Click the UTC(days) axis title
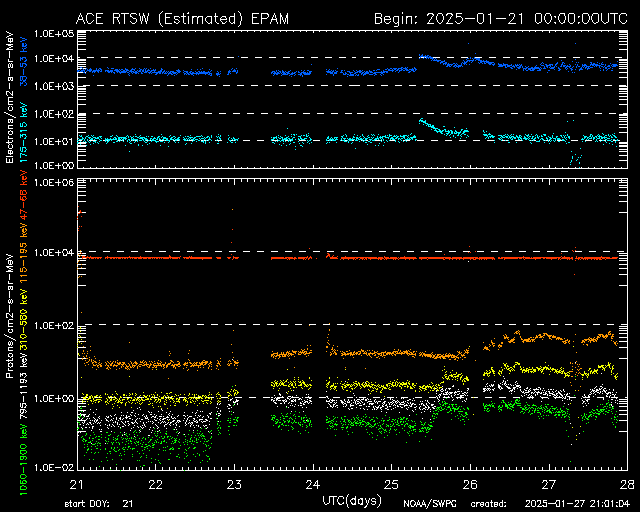 tap(352, 500)
